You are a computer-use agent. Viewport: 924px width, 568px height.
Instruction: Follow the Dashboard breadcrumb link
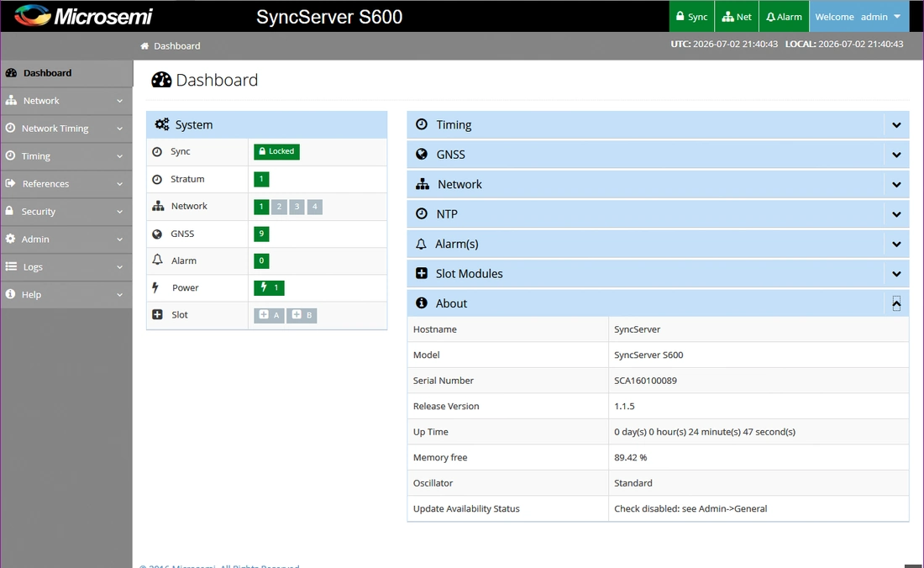pyautogui.click(x=176, y=46)
